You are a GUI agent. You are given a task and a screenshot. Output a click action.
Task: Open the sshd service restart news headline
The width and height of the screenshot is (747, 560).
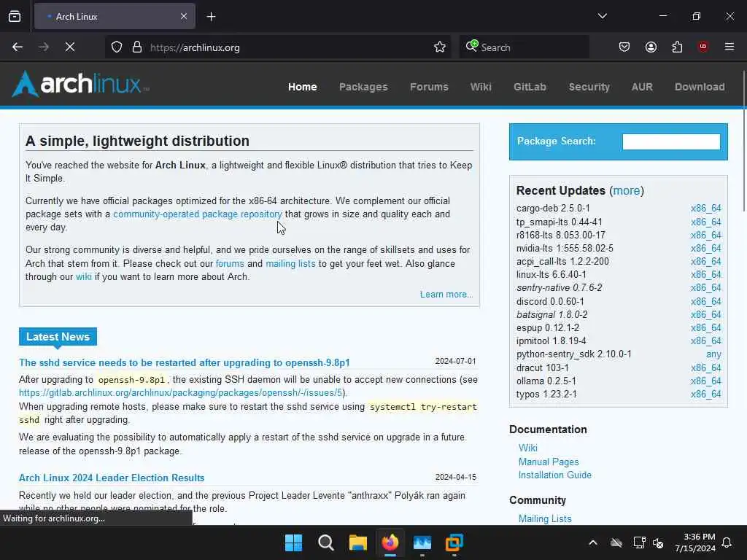pyautogui.click(x=185, y=362)
